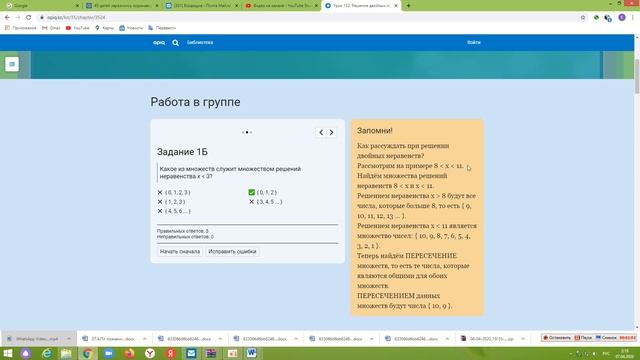Open Новости bookmark
The width and height of the screenshot is (640, 360).
point(131,28)
